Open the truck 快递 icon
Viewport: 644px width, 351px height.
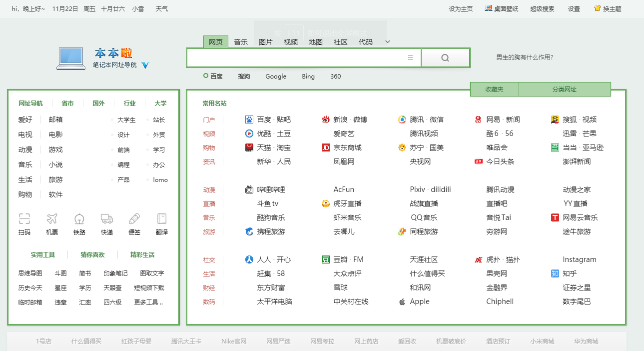coord(106,219)
